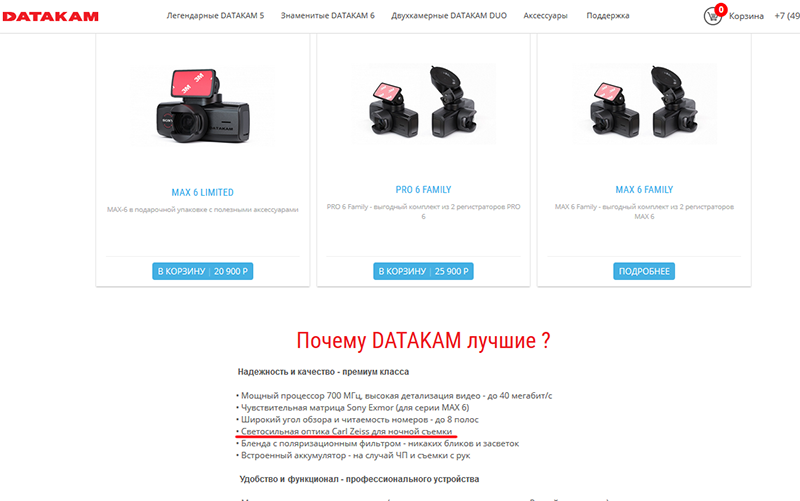
Task: Click Подробнее for MAX 6 FAMILY
Action: click(x=644, y=271)
